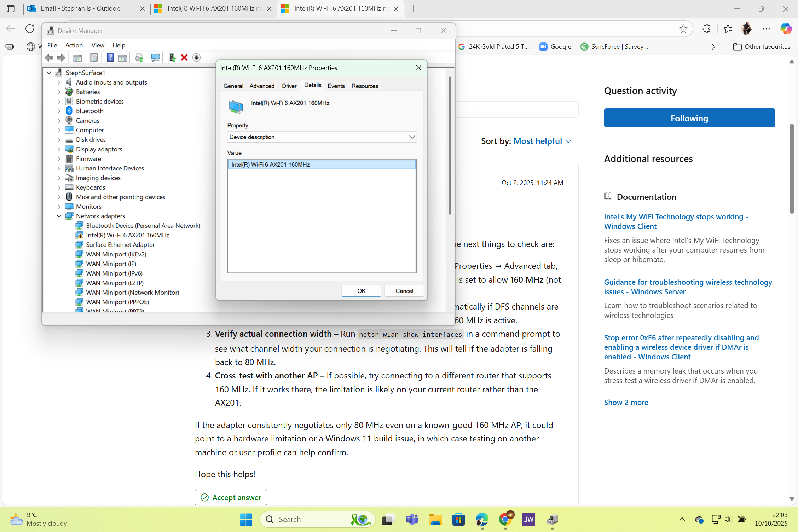798x532 pixels.
Task: Open new browser tab with plus button
Action: 414,8
